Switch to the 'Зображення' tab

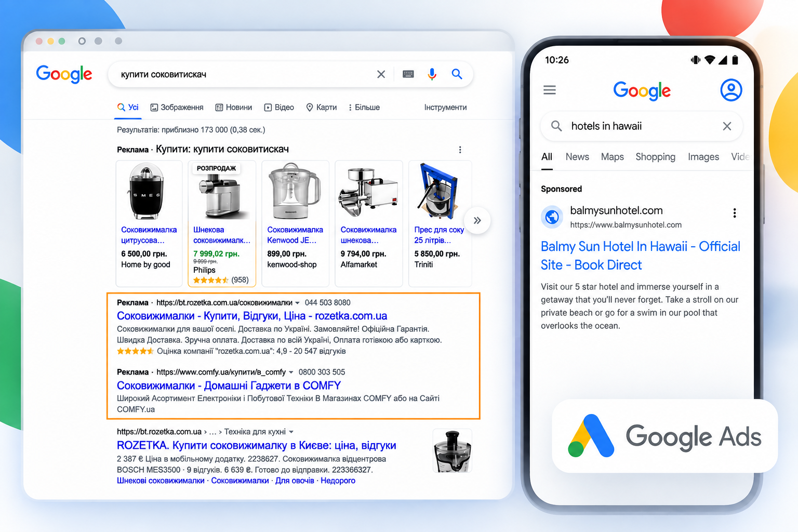click(177, 108)
